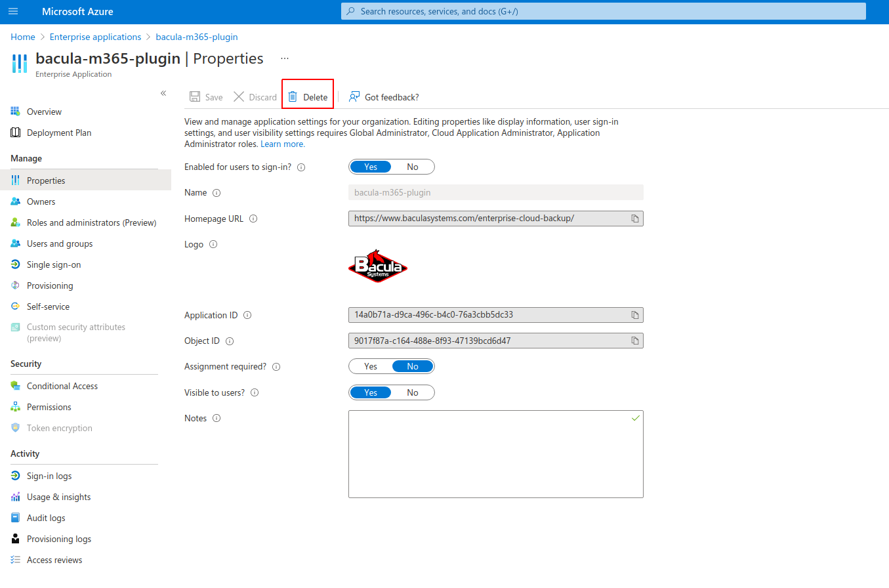This screenshot has width=889, height=588.
Task: Click the Microsoft Azure portal title
Action: 77,11
